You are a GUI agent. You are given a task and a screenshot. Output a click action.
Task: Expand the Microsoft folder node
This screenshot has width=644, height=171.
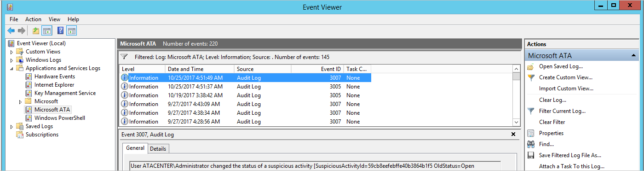pos(21,101)
